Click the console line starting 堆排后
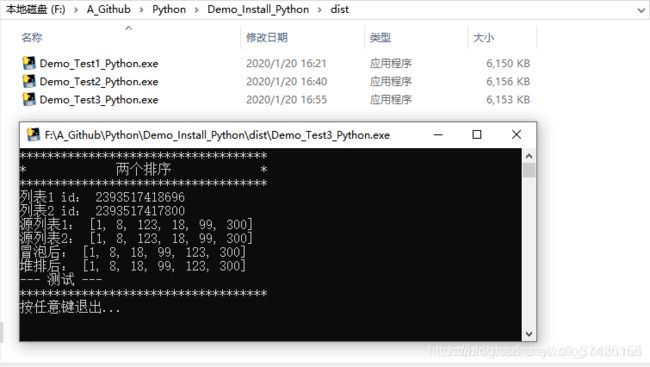The width and height of the screenshot is (650, 367). (x=133, y=266)
